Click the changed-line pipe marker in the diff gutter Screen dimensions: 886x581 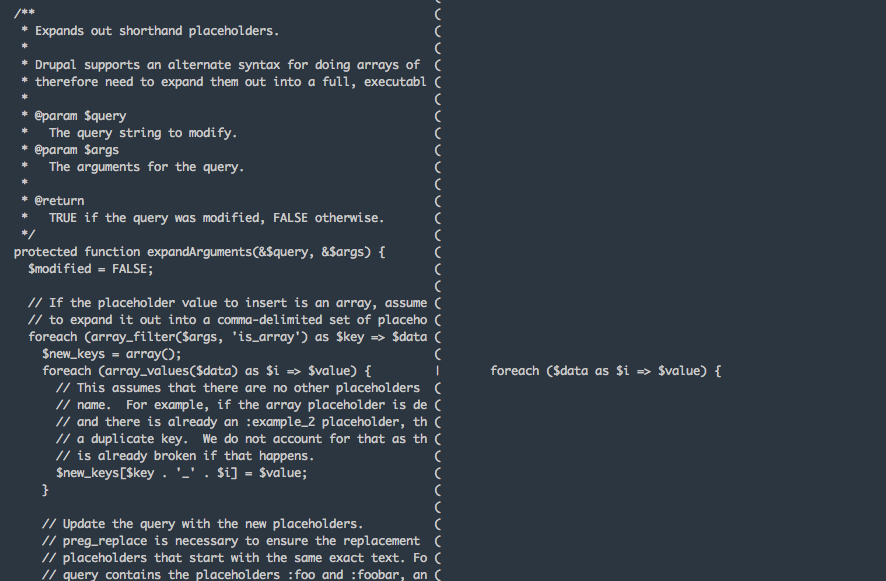pos(438,371)
